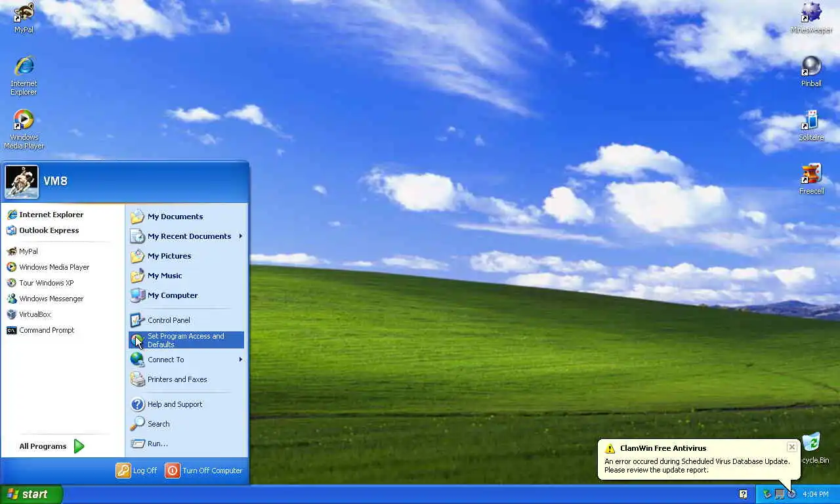The image size is (840, 504).
Task: Click the VM8 user account picture
Action: (x=22, y=182)
